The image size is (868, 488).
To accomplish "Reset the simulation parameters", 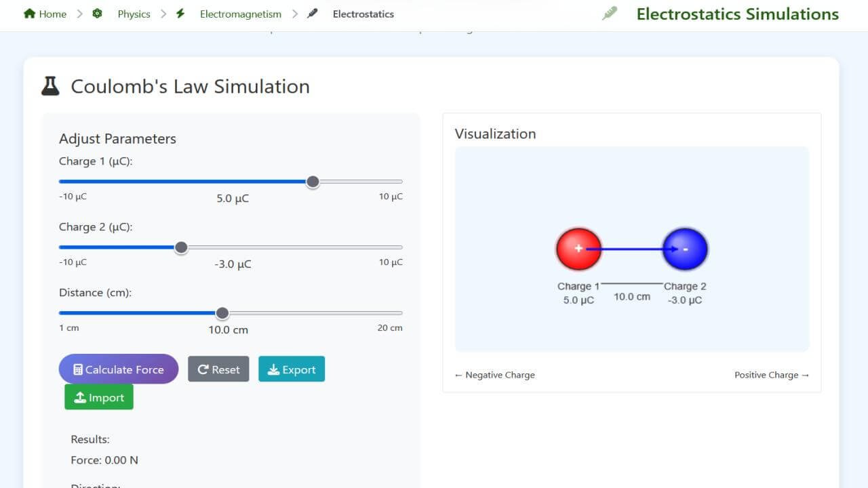I will point(218,369).
